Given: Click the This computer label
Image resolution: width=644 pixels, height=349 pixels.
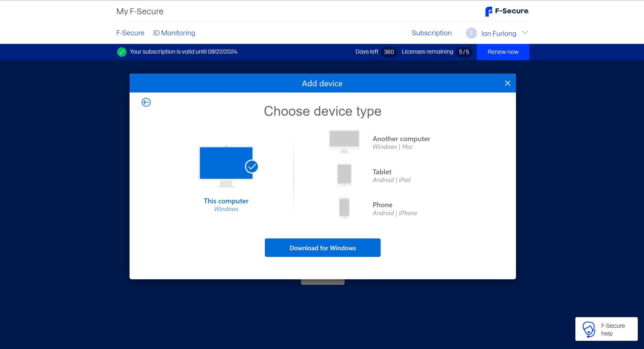Looking at the screenshot, I should click(x=226, y=201).
